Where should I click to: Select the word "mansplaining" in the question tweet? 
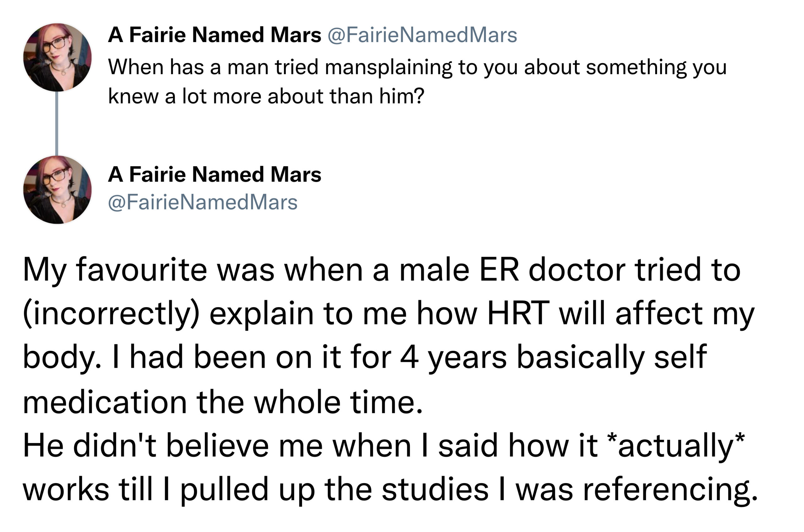[x=388, y=68]
